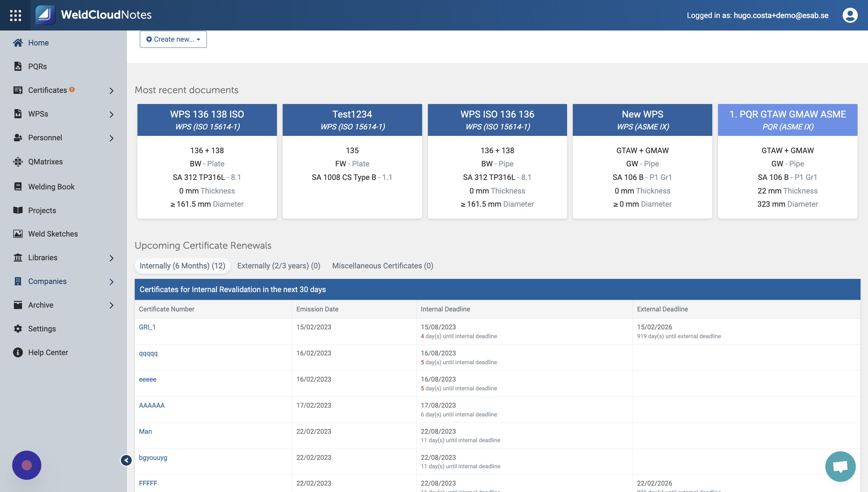Click the Companies building icon
This screenshot has width=868, height=492.
pyautogui.click(x=18, y=281)
